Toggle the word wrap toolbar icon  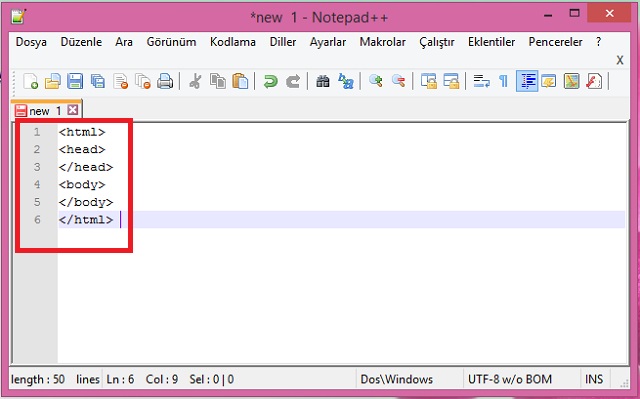[481, 81]
